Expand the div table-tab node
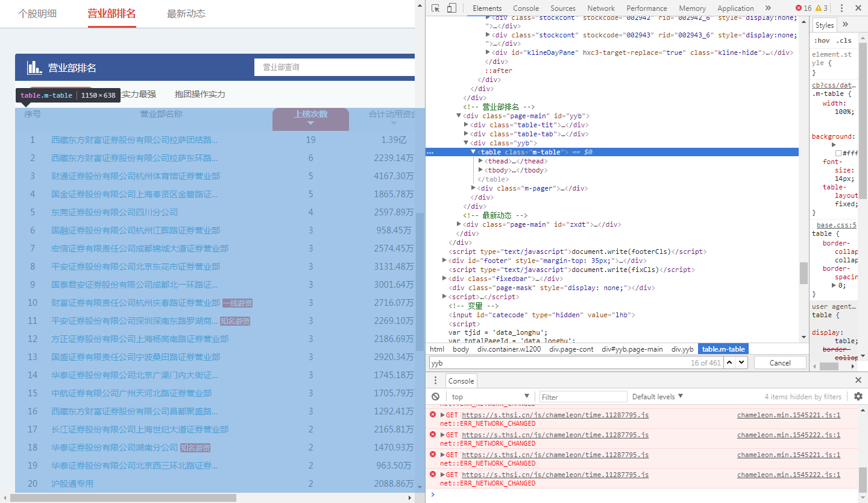The height and width of the screenshot is (503, 868). pyautogui.click(x=466, y=134)
